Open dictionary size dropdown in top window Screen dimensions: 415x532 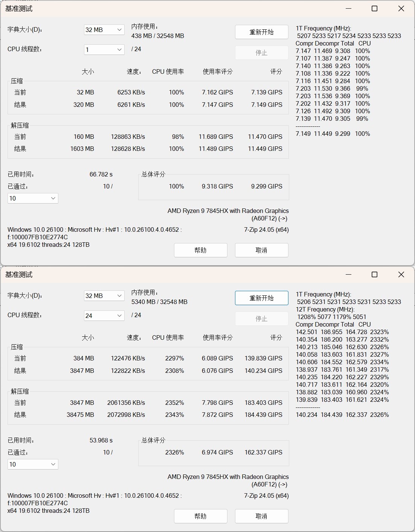[x=104, y=30]
